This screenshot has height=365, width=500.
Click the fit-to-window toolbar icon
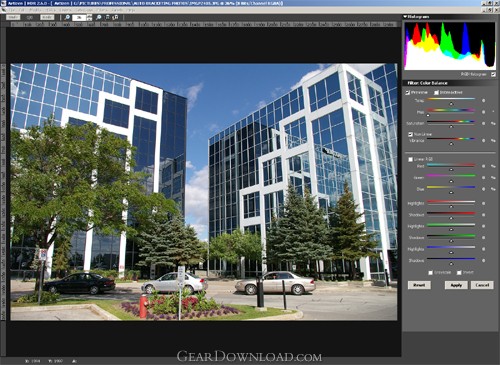point(107,17)
